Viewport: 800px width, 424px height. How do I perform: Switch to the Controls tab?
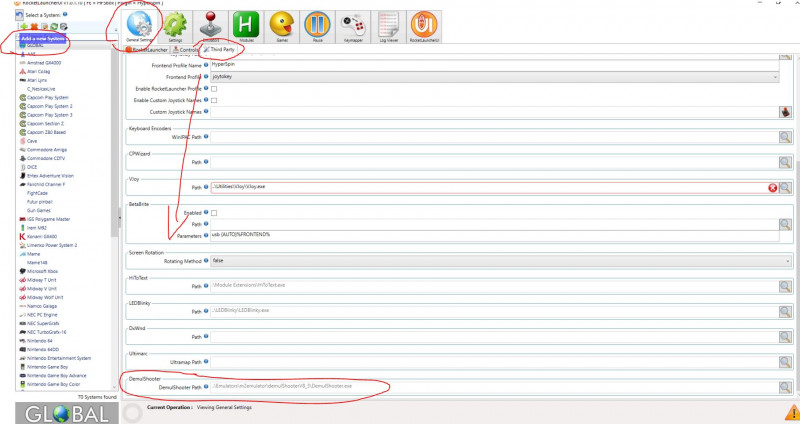tap(185, 49)
